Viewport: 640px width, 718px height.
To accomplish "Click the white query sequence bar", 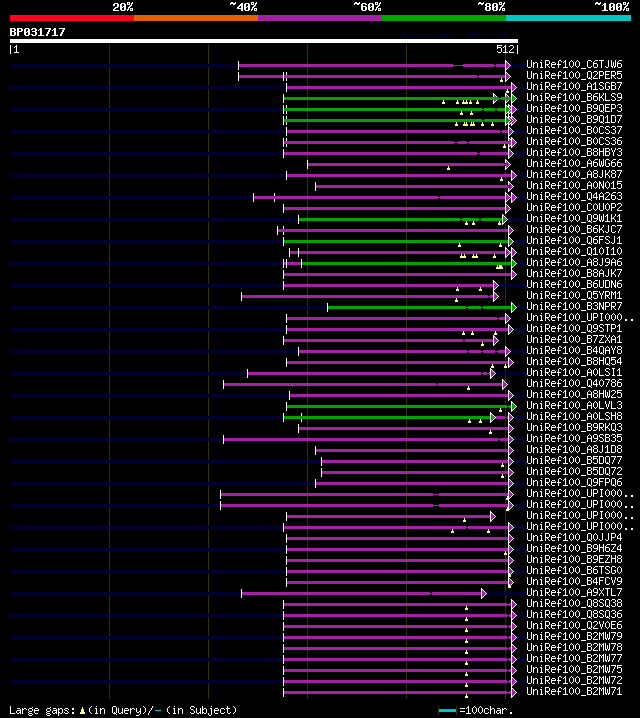I will point(264,41).
